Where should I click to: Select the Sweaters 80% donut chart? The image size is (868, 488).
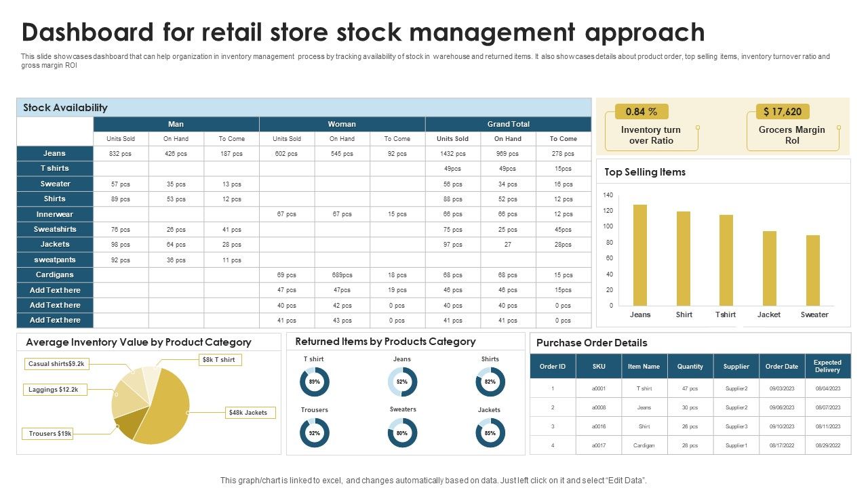click(x=402, y=432)
